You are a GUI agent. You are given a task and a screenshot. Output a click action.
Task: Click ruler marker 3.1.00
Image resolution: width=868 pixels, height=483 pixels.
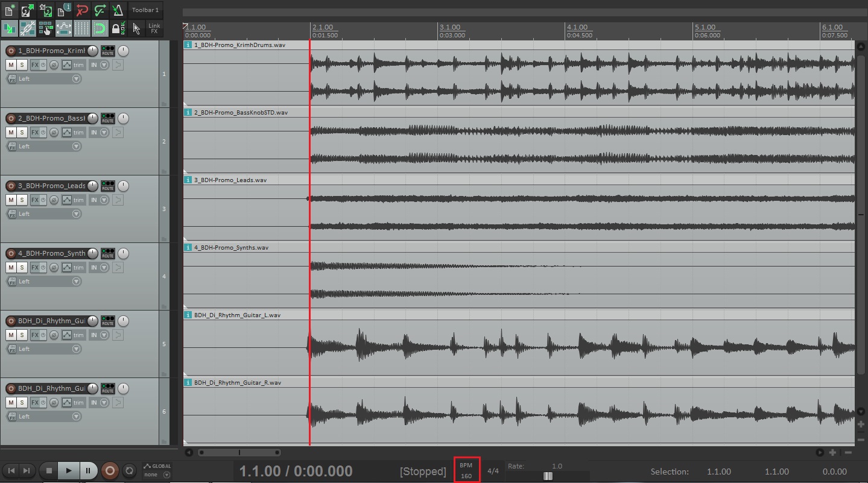coord(450,28)
